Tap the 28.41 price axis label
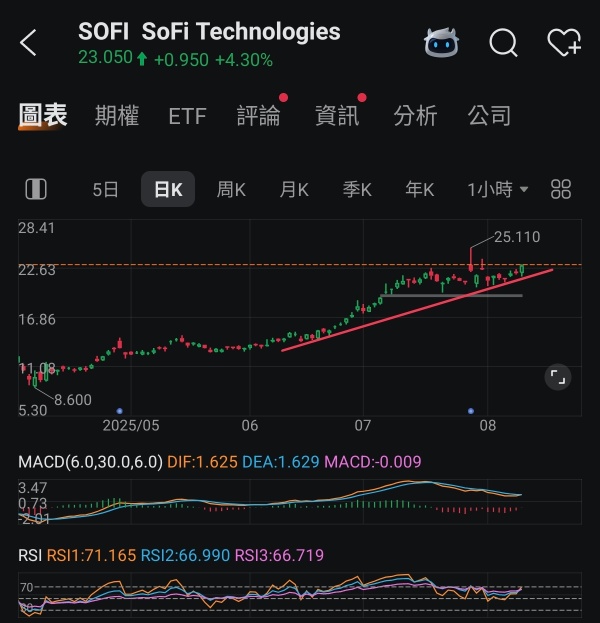Viewport: 600px width, 623px height. click(x=37, y=228)
